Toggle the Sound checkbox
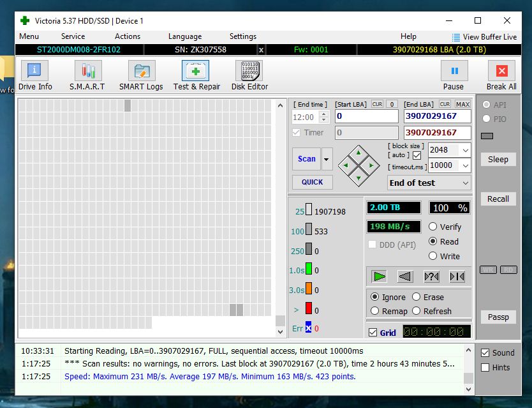 (x=485, y=353)
